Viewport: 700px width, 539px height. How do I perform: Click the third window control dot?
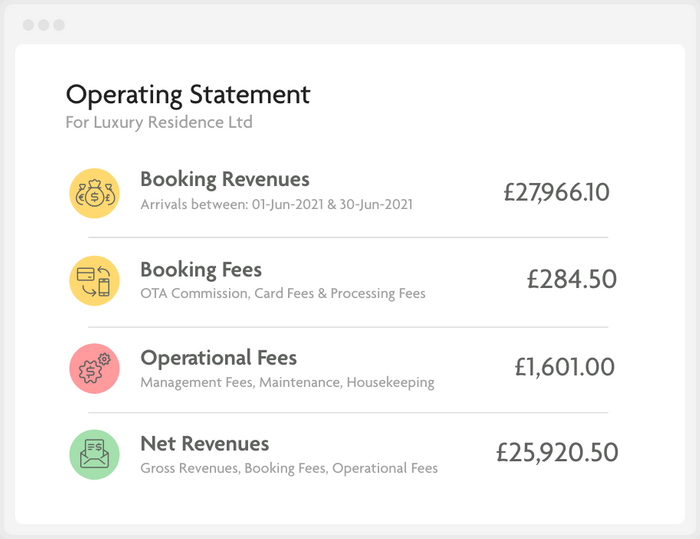(x=59, y=24)
